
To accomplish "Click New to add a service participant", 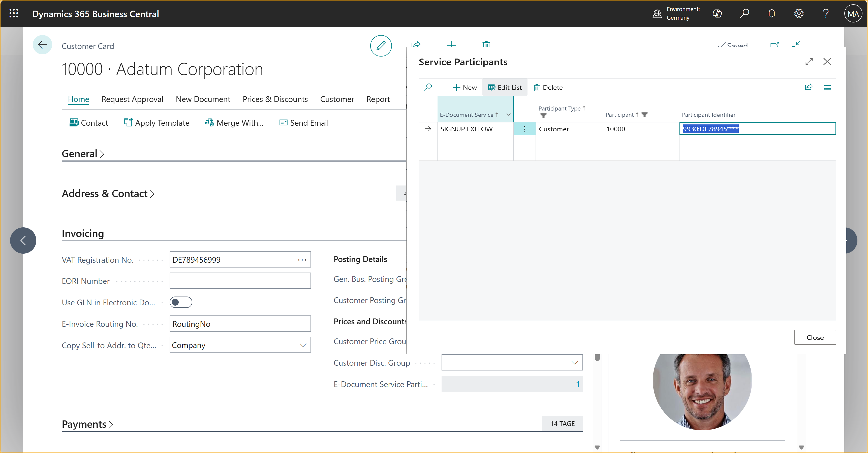I will point(464,87).
